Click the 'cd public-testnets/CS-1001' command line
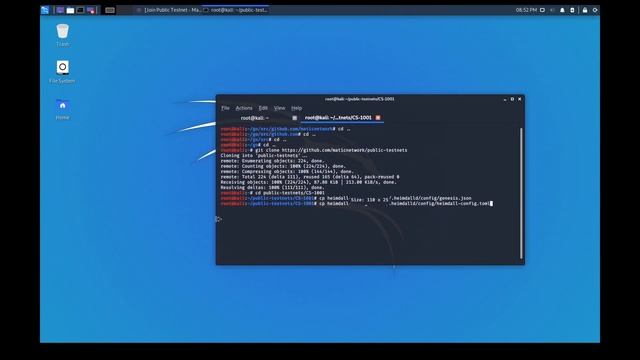 [x=273, y=193]
